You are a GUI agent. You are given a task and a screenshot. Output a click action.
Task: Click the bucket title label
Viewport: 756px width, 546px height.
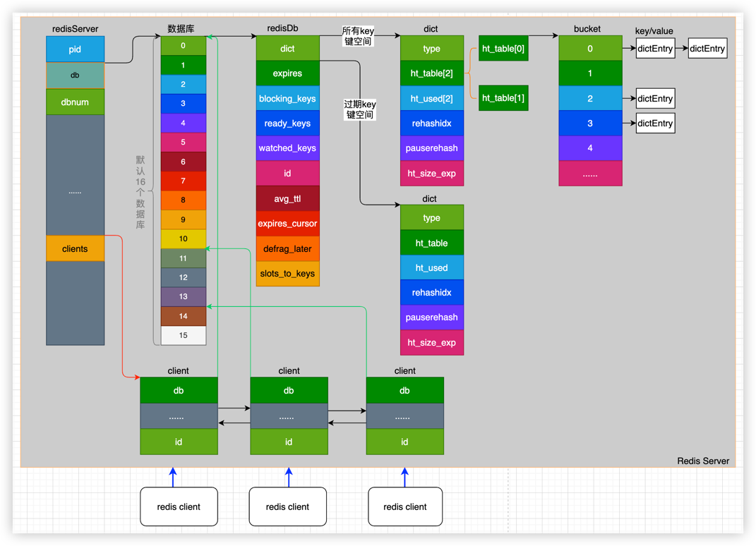pos(587,29)
